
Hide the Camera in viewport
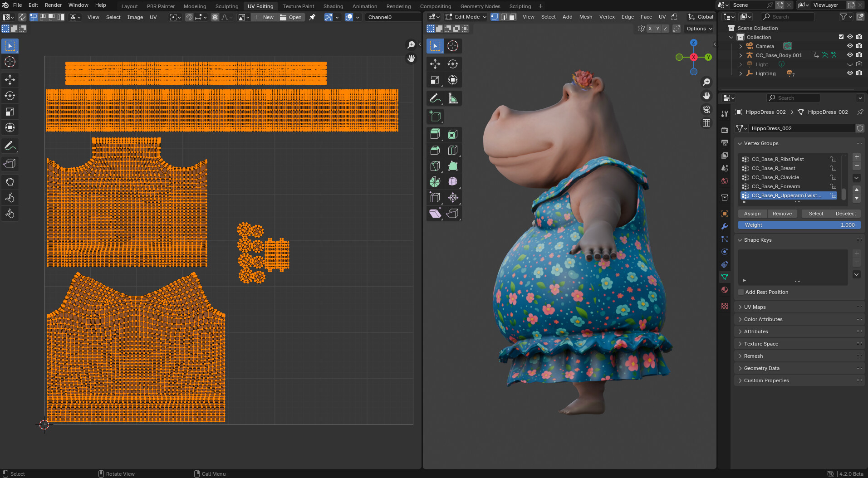point(850,46)
